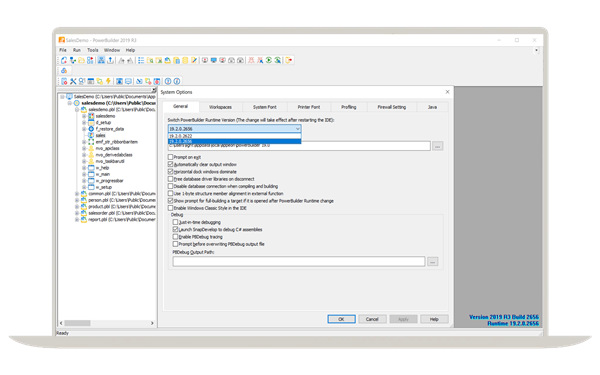The image size is (600, 375).
Task: Click the yellow Open folder toolbar icon
Action: tap(82, 60)
